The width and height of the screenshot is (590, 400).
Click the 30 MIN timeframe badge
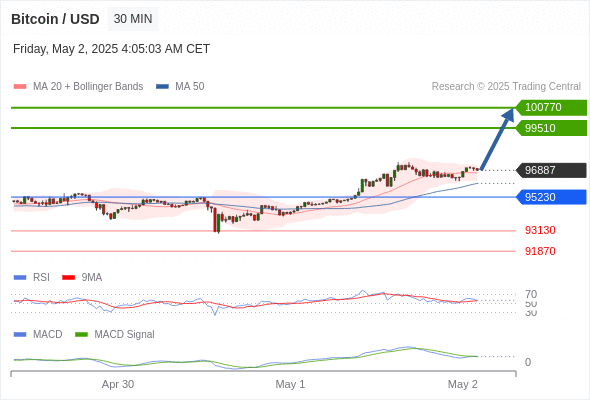click(x=133, y=19)
